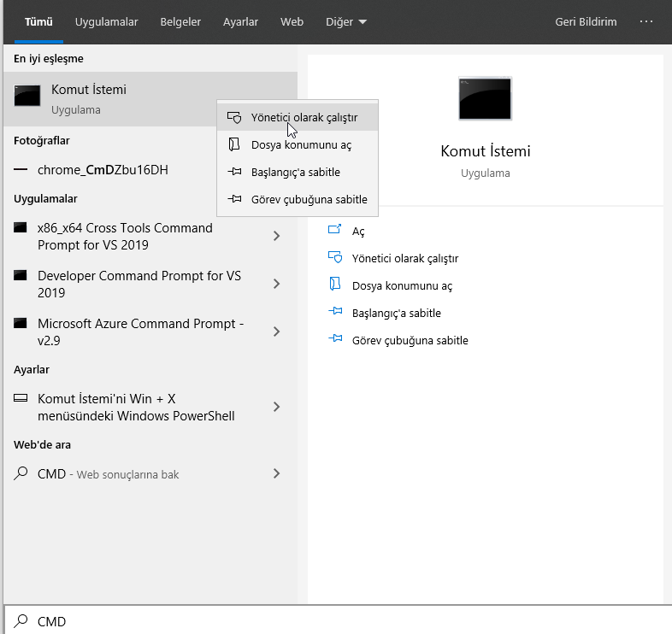672x634 pixels.
Task: Click Yönetici olarak çalıştır in details pane
Action: click(x=405, y=258)
